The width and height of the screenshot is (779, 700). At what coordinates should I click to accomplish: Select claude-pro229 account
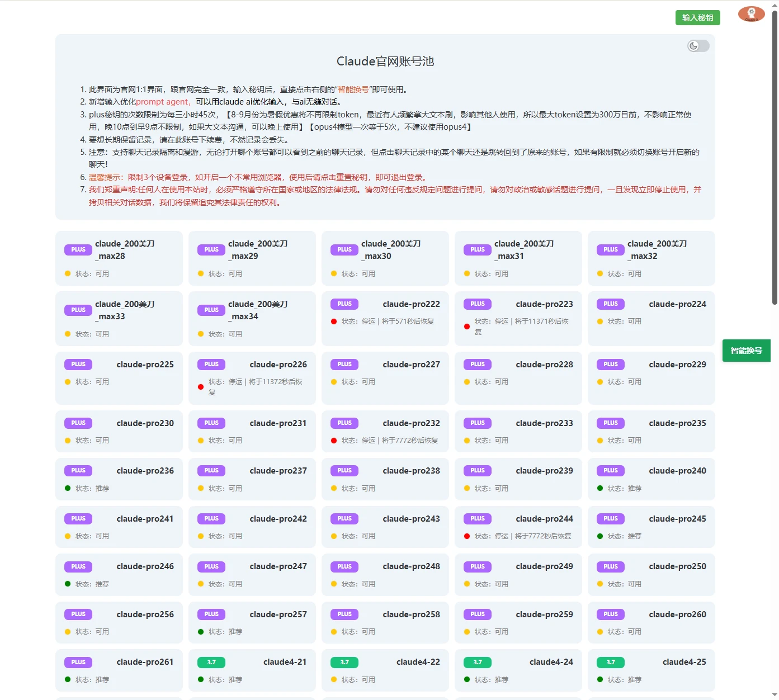coord(651,378)
